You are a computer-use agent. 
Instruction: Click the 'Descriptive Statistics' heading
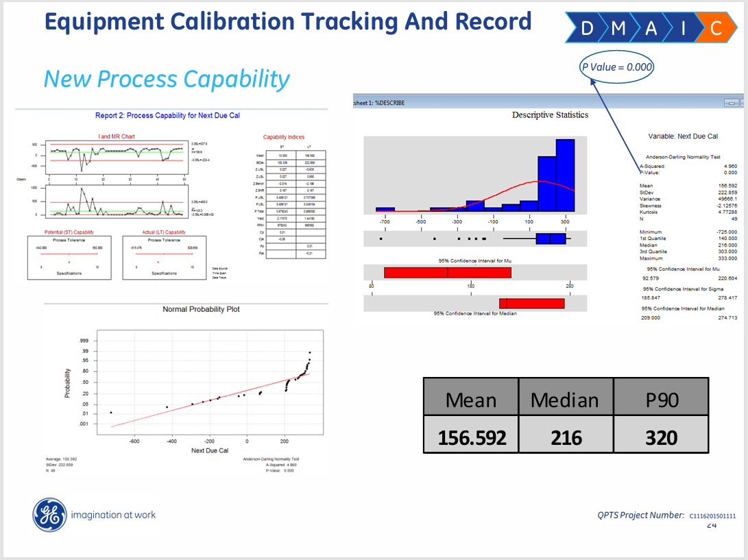tap(550, 115)
